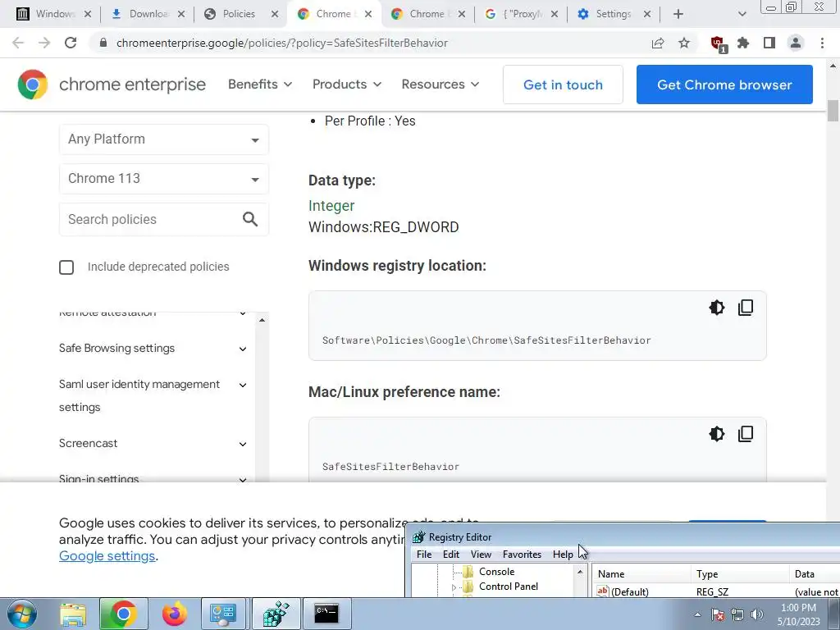Bookmark this page with the star icon

(684, 43)
